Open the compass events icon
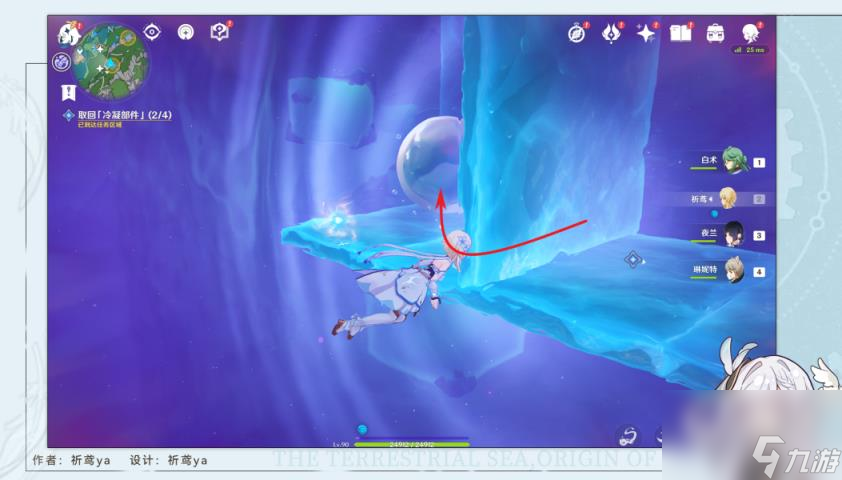Screen dimensions: 842x480 [x=577, y=33]
